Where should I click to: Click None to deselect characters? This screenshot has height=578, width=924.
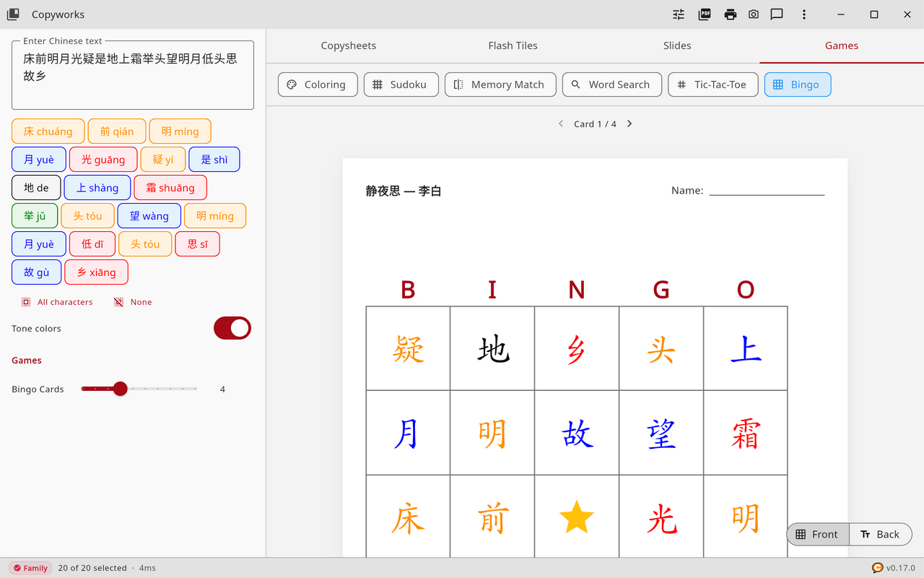[x=133, y=302]
